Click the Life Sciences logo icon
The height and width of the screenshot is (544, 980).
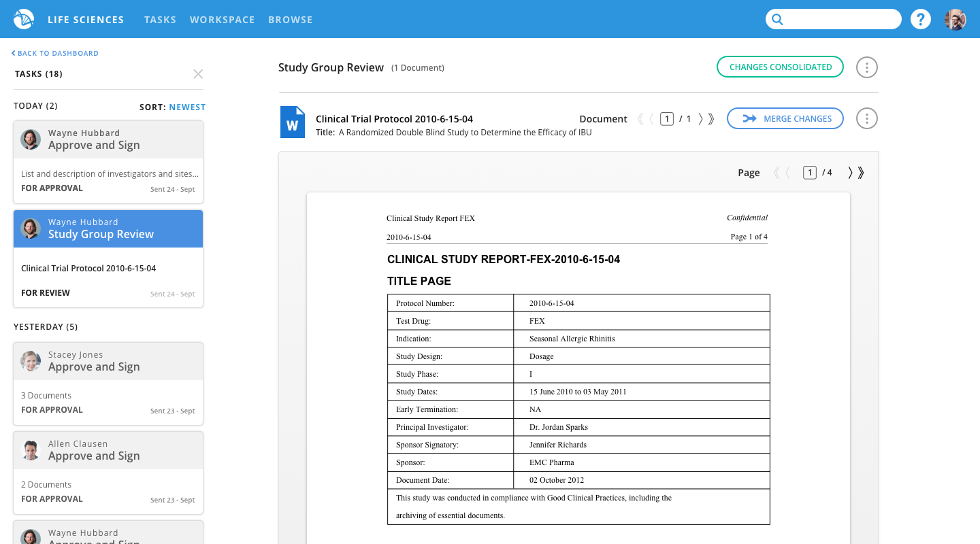(x=24, y=19)
